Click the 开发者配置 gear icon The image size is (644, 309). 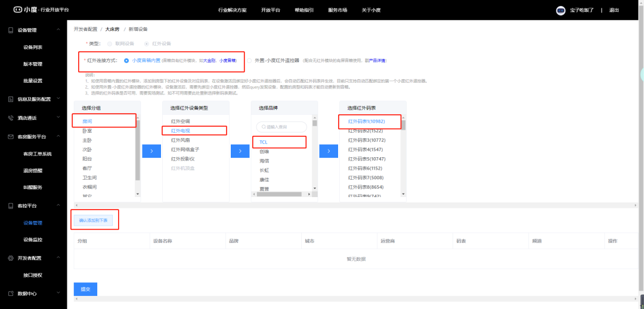pyautogui.click(x=11, y=258)
